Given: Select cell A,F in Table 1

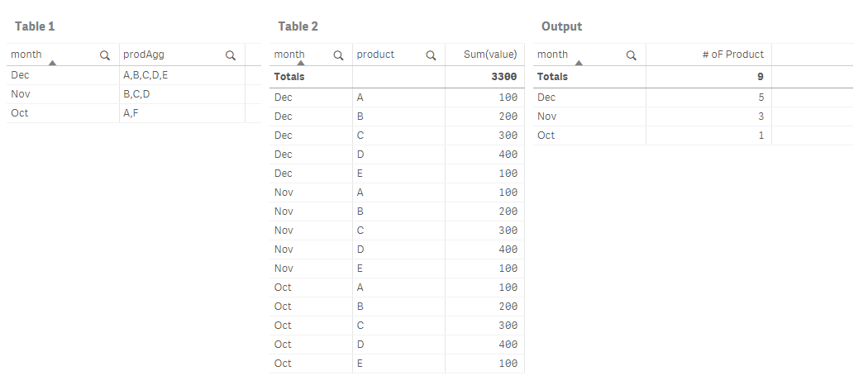Looking at the screenshot, I should tap(131, 113).
